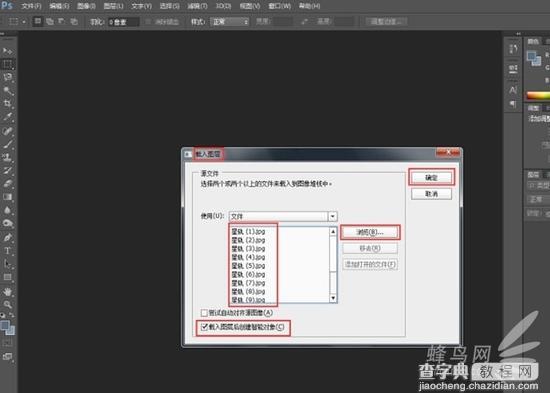
Task: Select the Crop tool
Action: [x=7, y=104]
